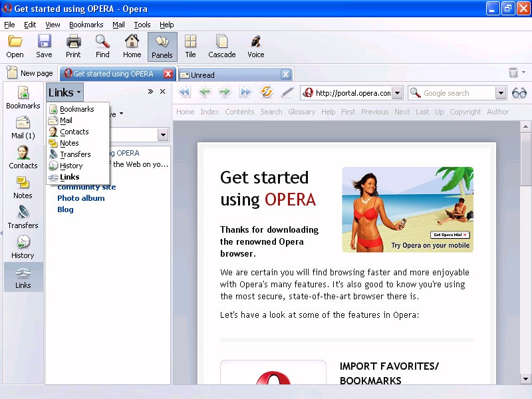The height and width of the screenshot is (399, 532).
Task: Open the Notes sidebar panel
Action: click(x=23, y=188)
